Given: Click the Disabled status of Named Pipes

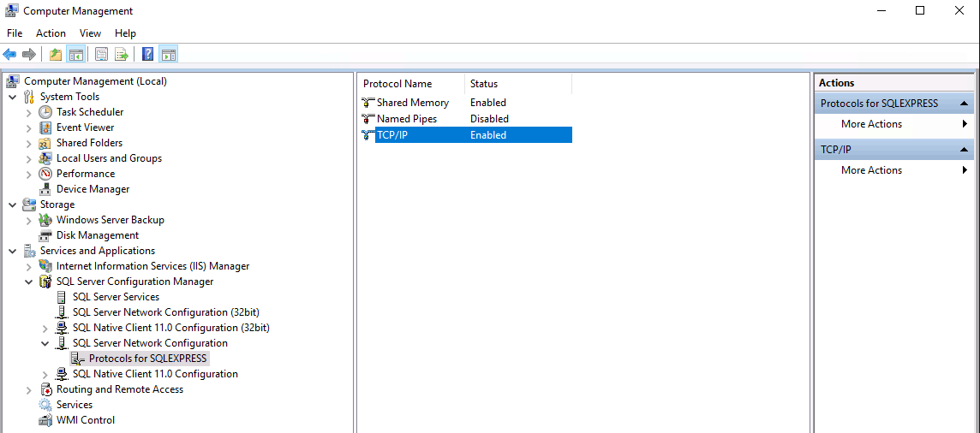Looking at the screenshot, I should 489,119.
